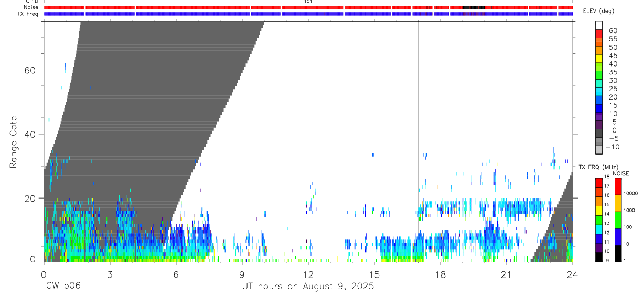Click the "17" label in the TX FRQ legend
Viewport: 644px width, 297px height.
[607, 186]
